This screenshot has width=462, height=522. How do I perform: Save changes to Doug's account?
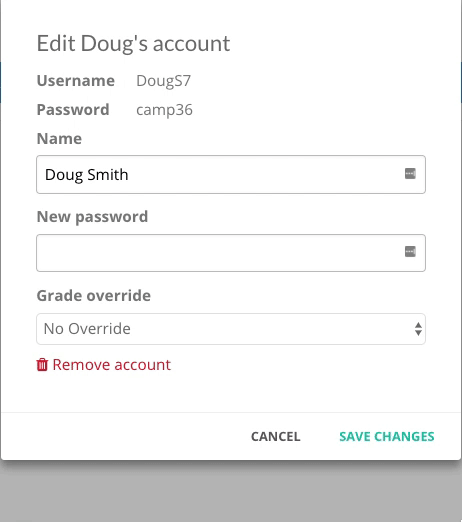click(x=387, y=437)
